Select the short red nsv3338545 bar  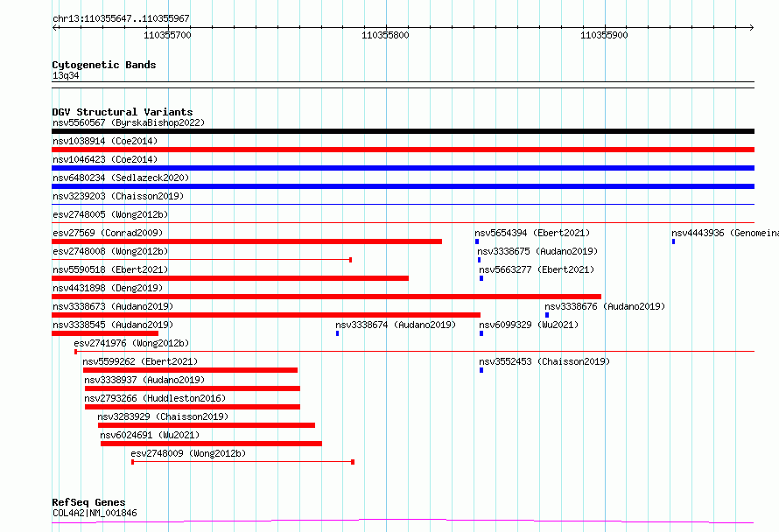click(x=105, y=333)
